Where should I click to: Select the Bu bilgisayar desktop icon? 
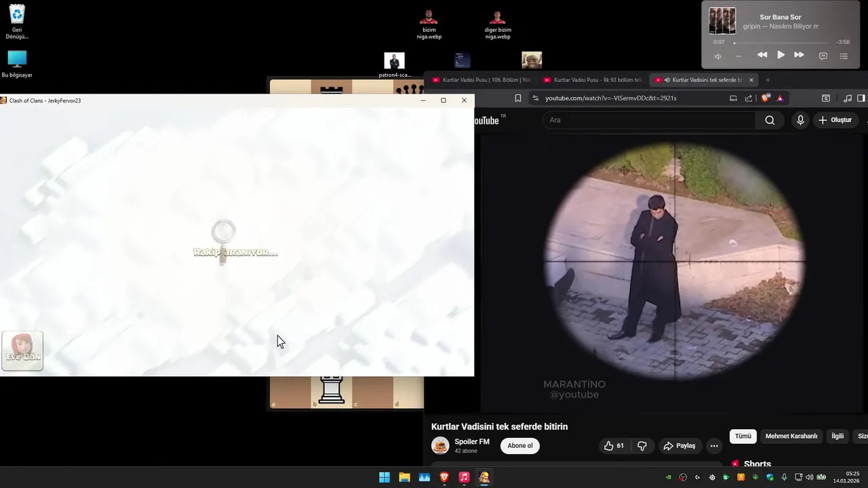[17, 64]
